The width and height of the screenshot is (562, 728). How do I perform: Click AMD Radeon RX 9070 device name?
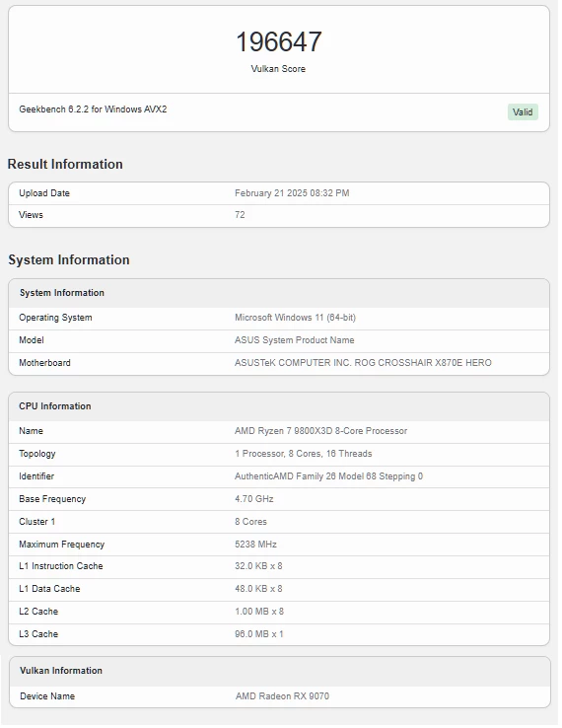click(x=282, y=696)
